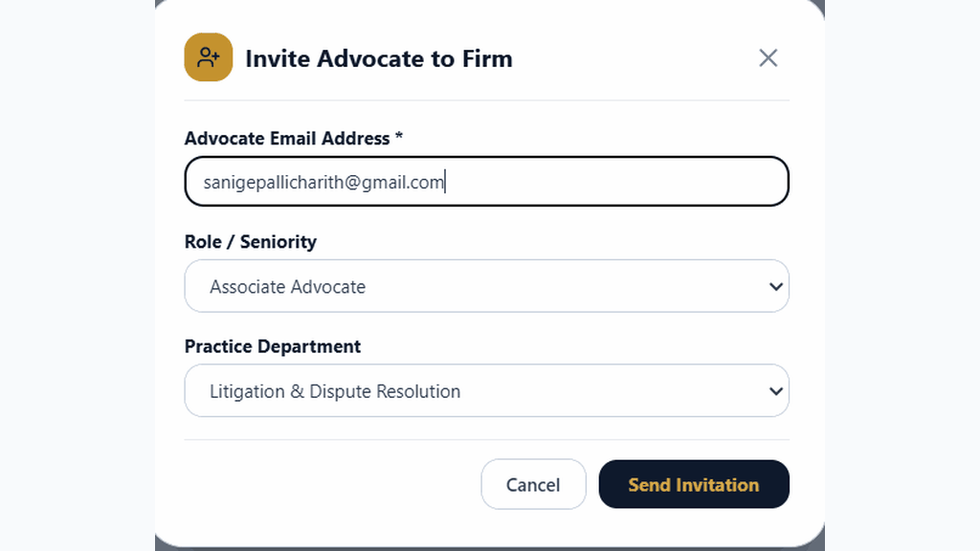The image size is (980, 551).
Task: Click the gold add-user icon badge
Action: tap(208, 57)
